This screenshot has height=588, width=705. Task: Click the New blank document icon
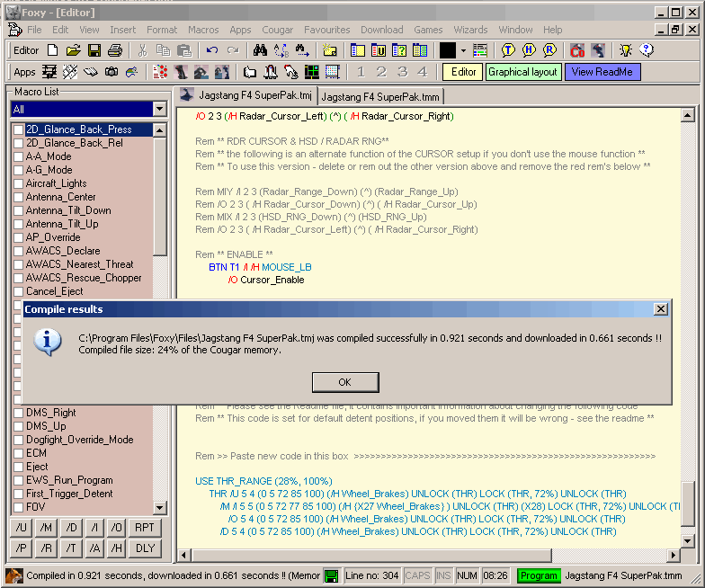tap(53, 51)
